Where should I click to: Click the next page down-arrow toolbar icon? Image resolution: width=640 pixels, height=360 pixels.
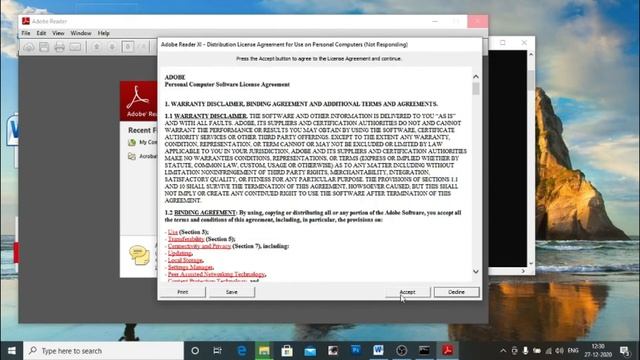(112, 47)
